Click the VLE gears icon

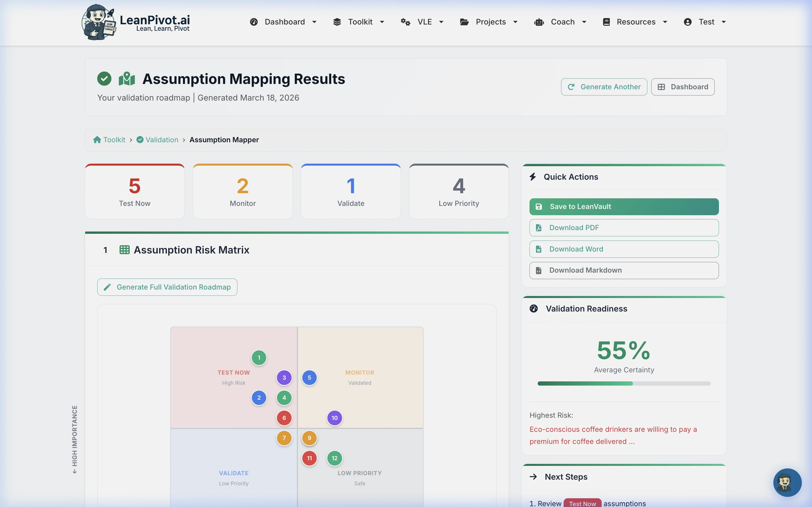tap(405, 22)
